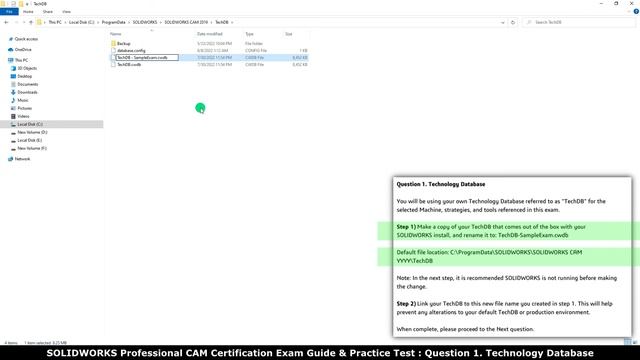The height and width of the screenshot is (360, 640).
Task: Click 'SOLIDWORKS' in the address path
Action: click(x=144, y=22)
